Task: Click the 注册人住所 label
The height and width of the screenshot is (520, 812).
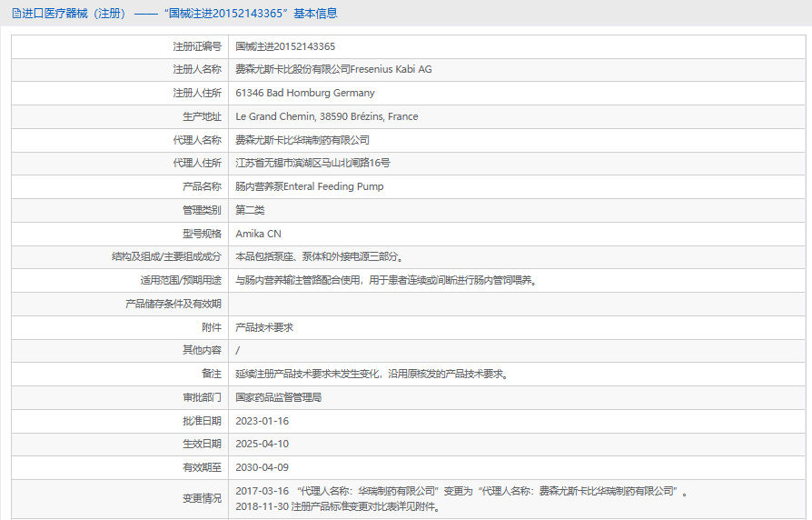Action: pyautogui.click(x=197, y=93)
